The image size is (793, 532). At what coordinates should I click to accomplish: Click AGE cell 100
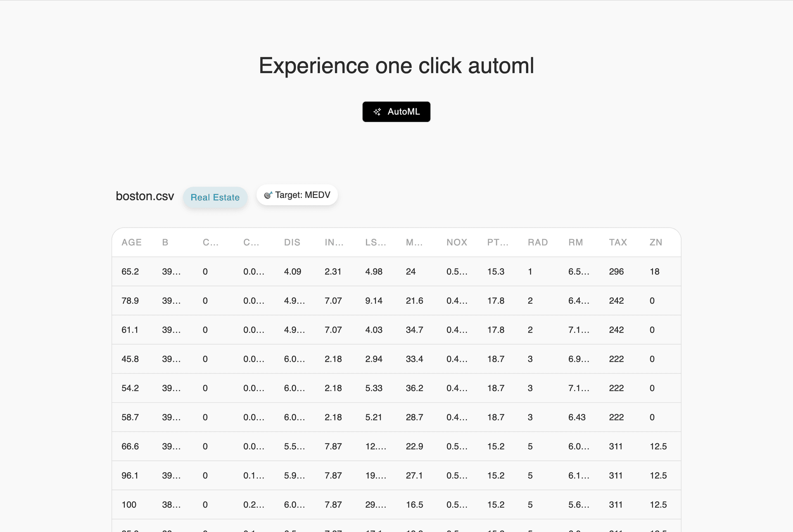[129, 505]
